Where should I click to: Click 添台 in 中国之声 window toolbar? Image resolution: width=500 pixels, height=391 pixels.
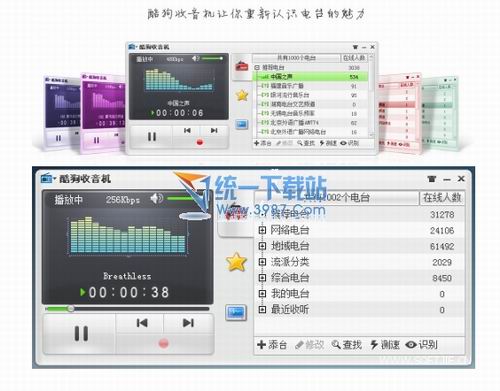(x=263, y=143)
